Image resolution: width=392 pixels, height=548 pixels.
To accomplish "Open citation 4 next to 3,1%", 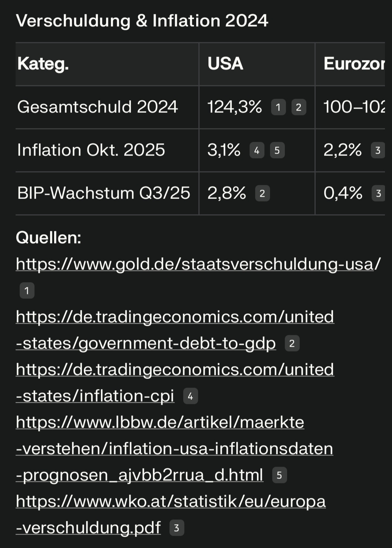I will point(257,150).
